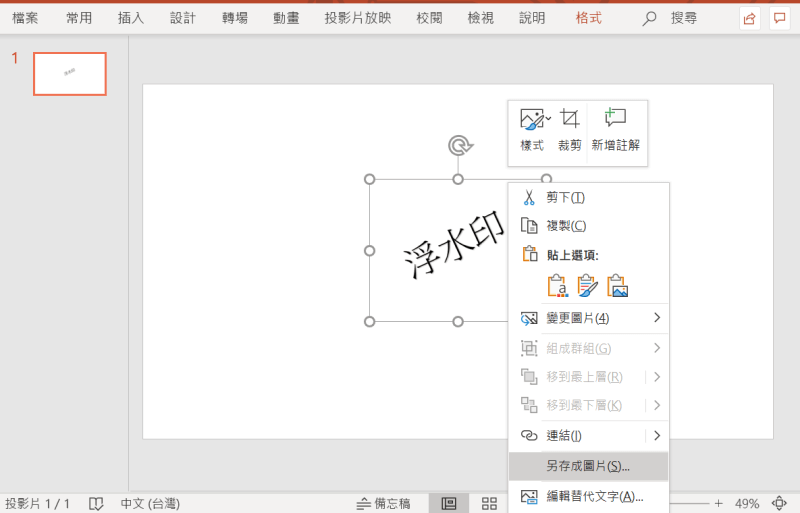
Task: Select slide 1 thumbnail
Action: coord(70,74)
